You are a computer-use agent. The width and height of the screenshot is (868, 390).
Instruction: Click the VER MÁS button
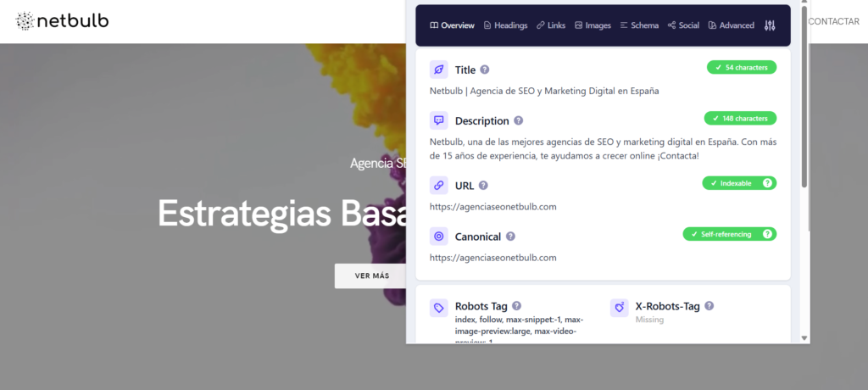coord(372,276)
